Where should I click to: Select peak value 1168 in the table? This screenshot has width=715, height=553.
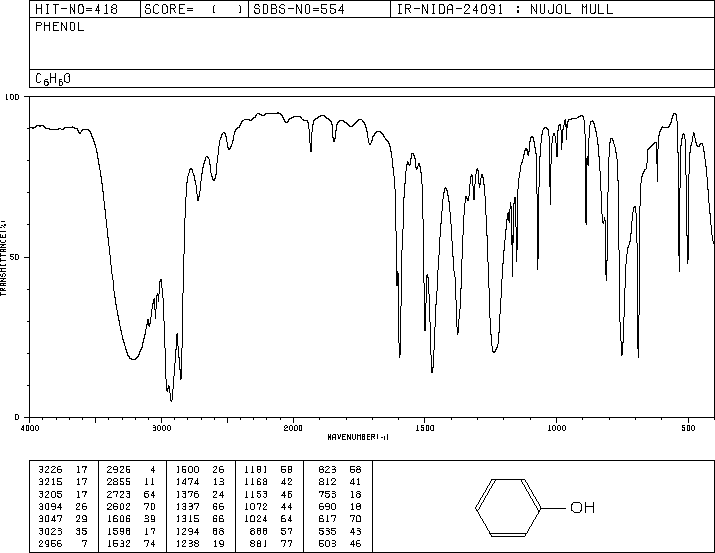click(x=256, y=482)
